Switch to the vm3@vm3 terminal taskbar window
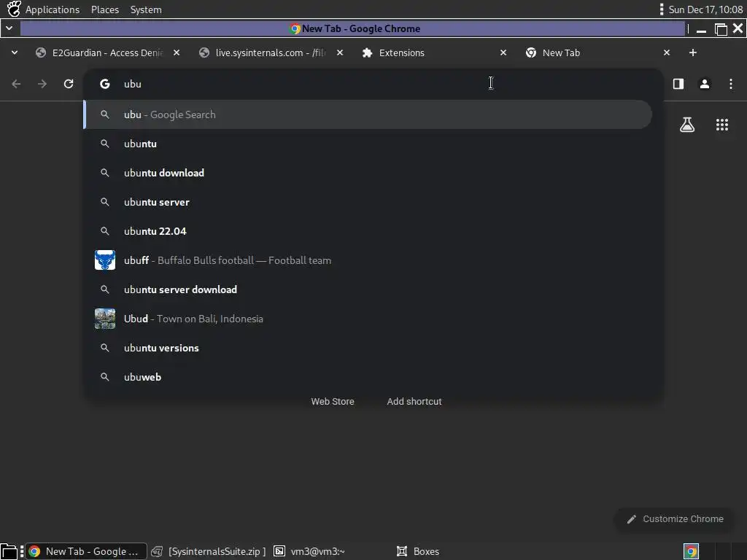Image resolution: width=747 pixels, height=560 pixels. click(309, 551)
